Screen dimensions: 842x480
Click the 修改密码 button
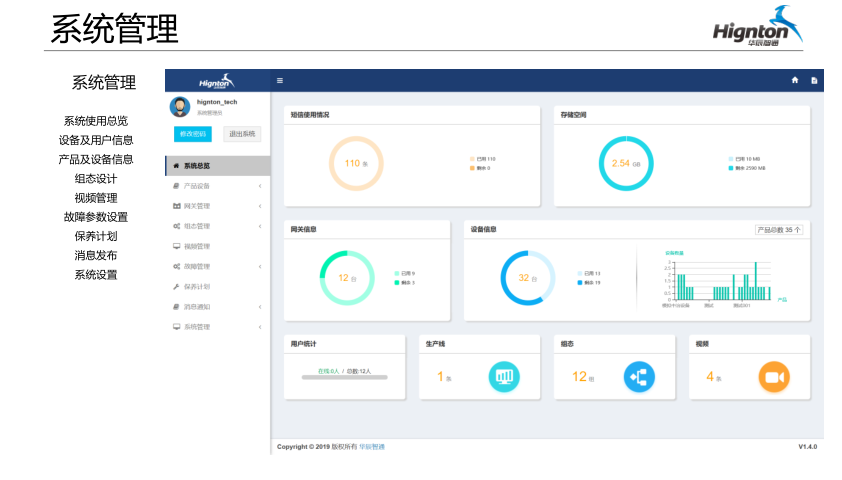click(x=192, y=133)
